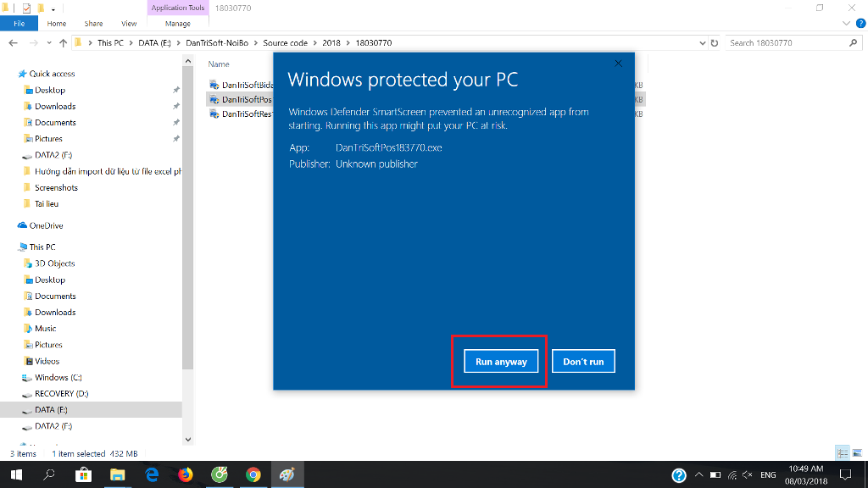
Task: Open Hướng dẫn import dữ liệu folder
Action: pyautogui.click(x=108, y=171)
